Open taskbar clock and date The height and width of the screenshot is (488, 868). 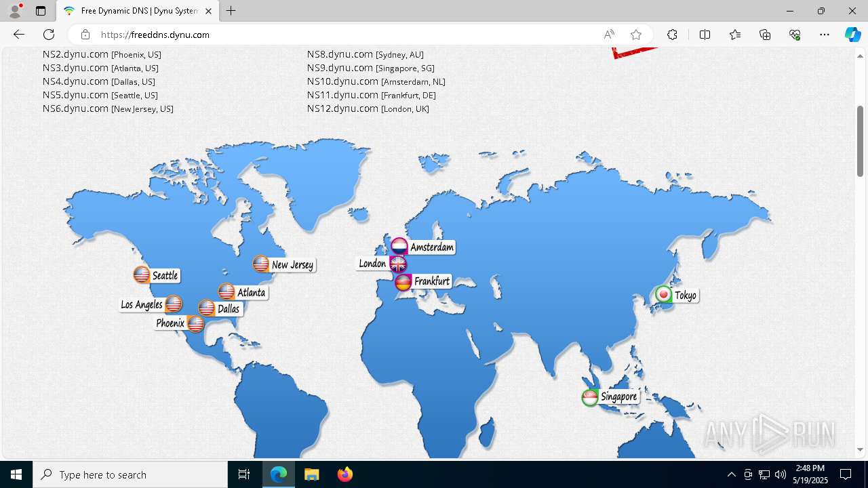[810, 474]
